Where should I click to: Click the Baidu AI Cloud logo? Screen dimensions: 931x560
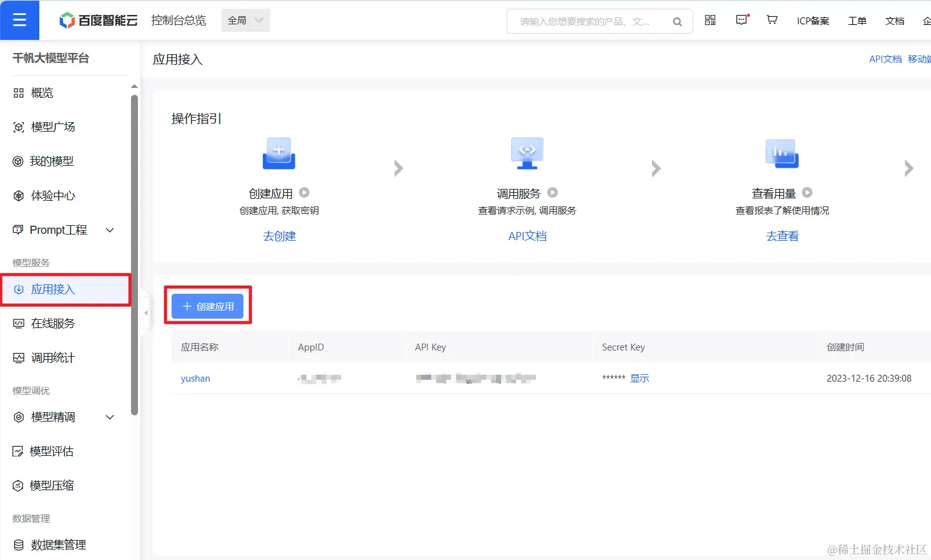[98, 21]
